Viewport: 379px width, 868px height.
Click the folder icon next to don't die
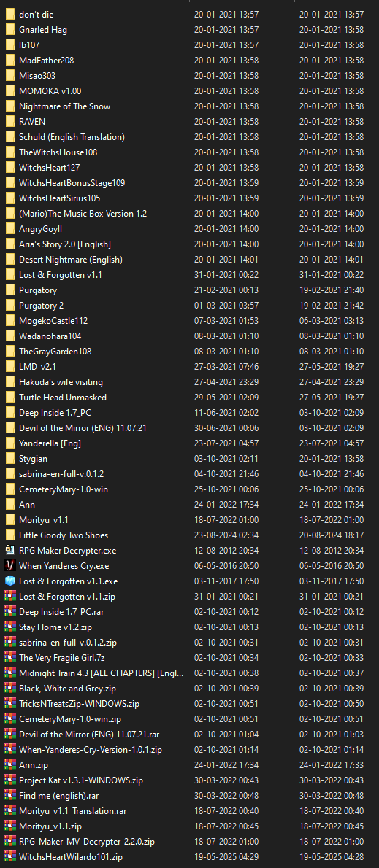(10, 15)
